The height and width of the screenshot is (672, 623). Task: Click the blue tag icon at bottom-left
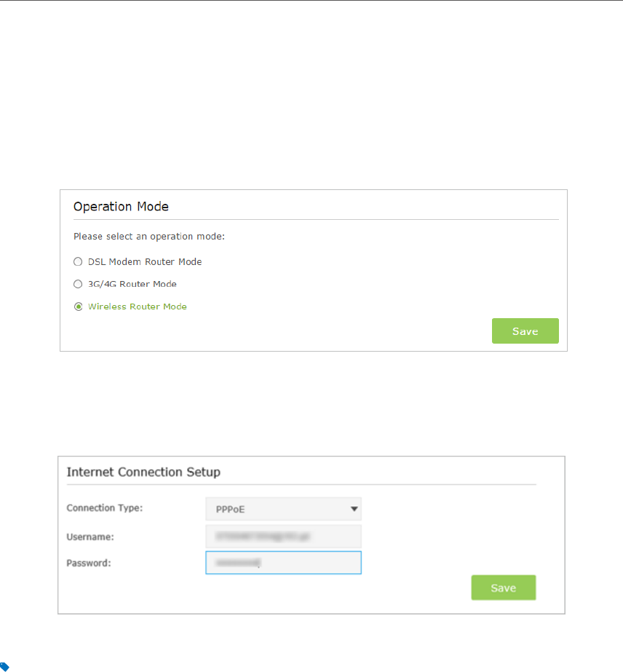click(x=4, y=666)
